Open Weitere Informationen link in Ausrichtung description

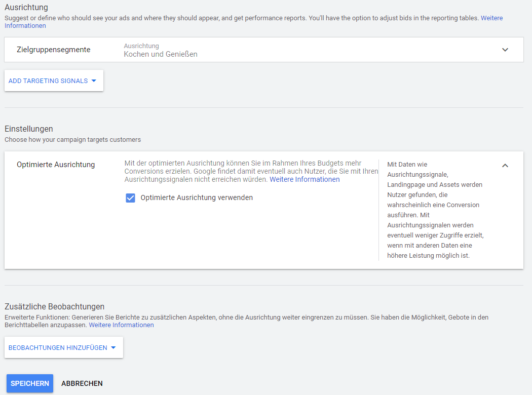[x=491, y=18]
